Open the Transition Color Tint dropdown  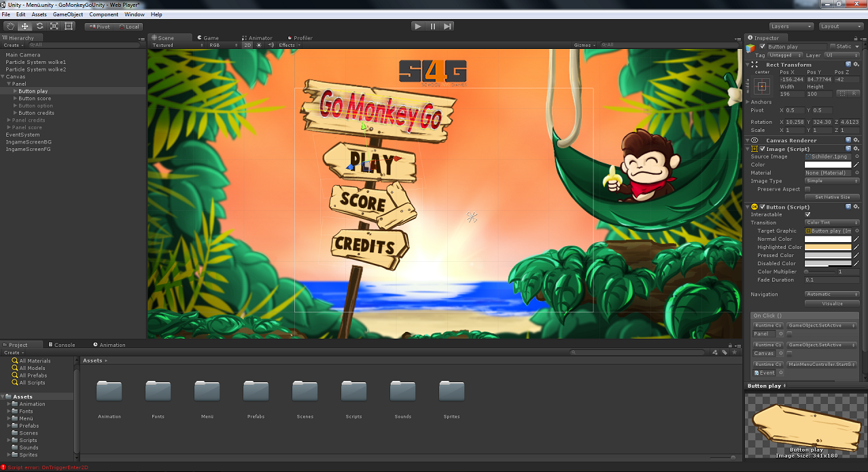[832, 222]
